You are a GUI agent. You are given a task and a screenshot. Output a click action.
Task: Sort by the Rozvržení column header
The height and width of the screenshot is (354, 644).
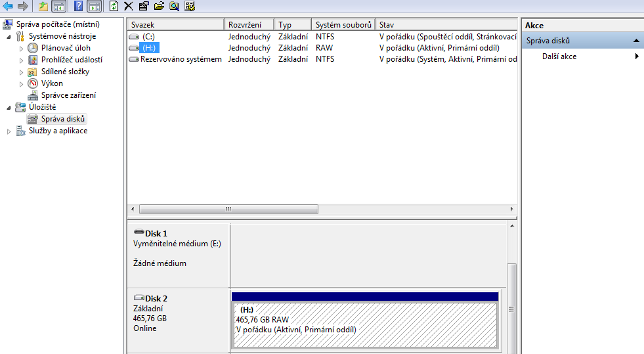249,25
